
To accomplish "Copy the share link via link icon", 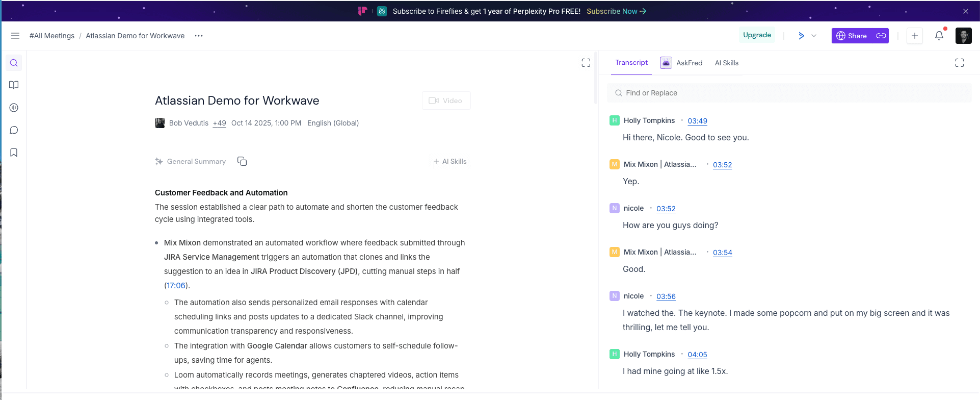I will point(881,36).
